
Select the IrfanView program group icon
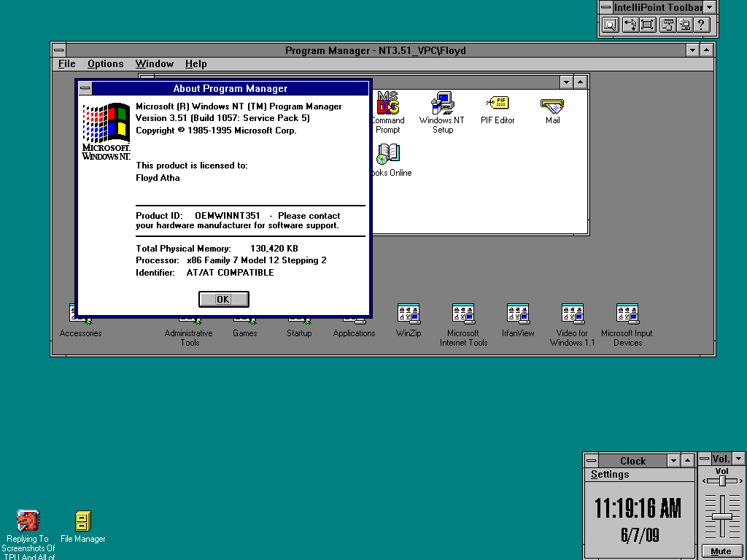point(518,314)
